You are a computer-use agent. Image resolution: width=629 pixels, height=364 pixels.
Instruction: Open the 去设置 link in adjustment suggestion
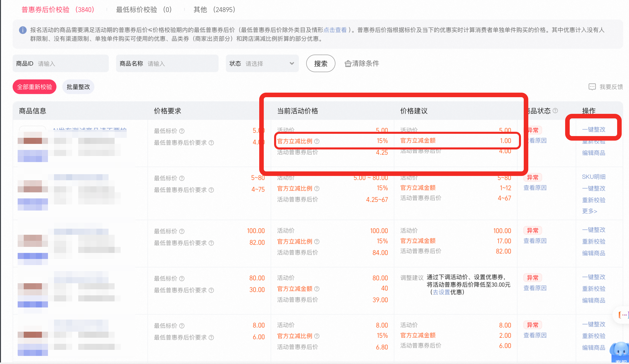pyautogui.click(x=441, y=292)
